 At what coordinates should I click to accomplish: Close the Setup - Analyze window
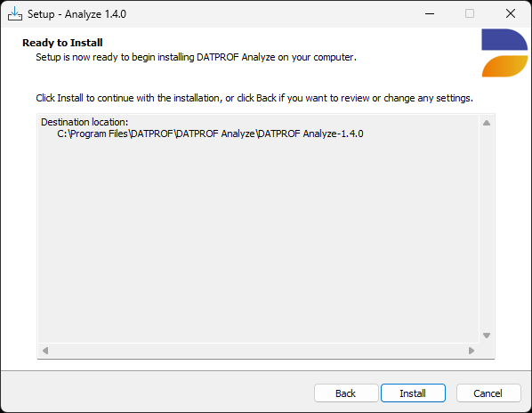click(511, 14)
